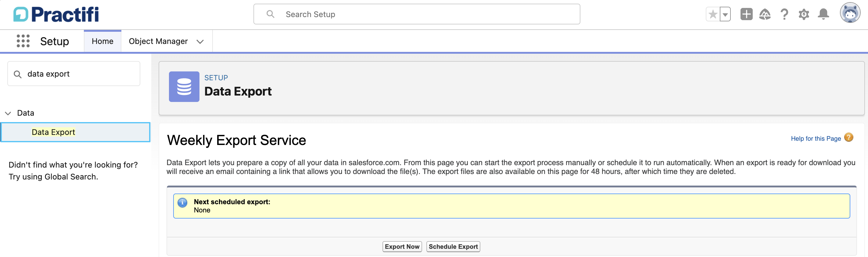Image resolution: width=868 pixels, height=257 pixels.
Task: Click the Data Export database icon
Action: click(x=184, y=87)
